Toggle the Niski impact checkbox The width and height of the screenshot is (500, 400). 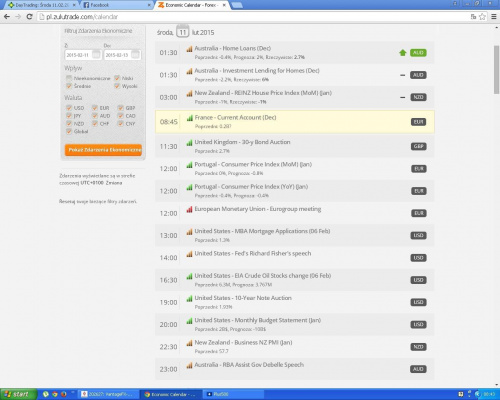tap(117, 78)
